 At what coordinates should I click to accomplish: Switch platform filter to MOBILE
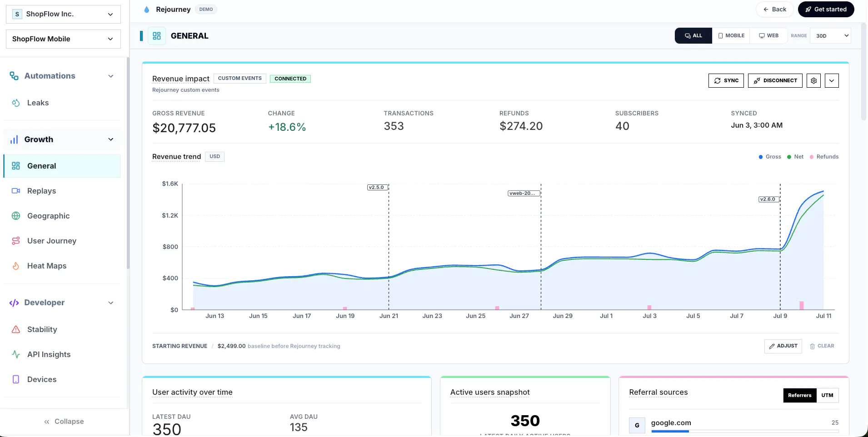coord(731,35)
